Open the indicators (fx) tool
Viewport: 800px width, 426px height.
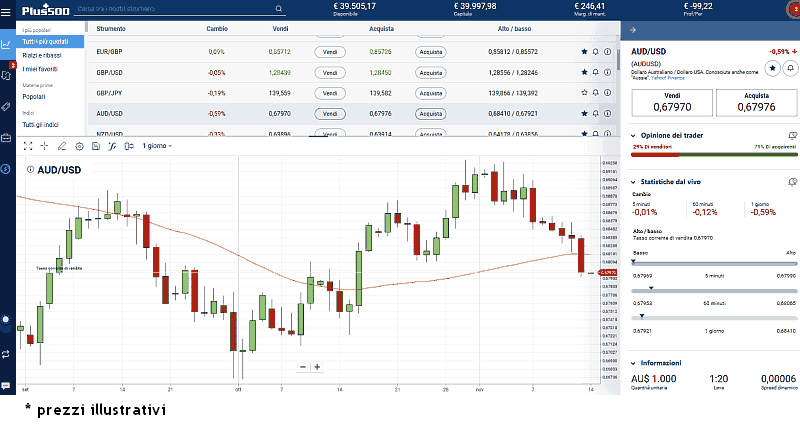pyautogui.click(x=112, y=146)
